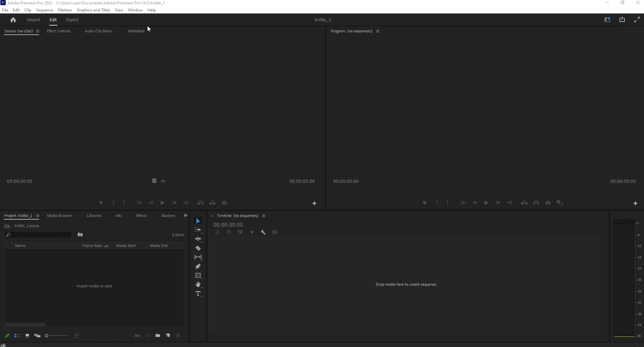Image resolution: width=644 pixels, height=347 pixels.
Task: Click Comparison View icon in Program monitor
Action: [x=560, y=203]
